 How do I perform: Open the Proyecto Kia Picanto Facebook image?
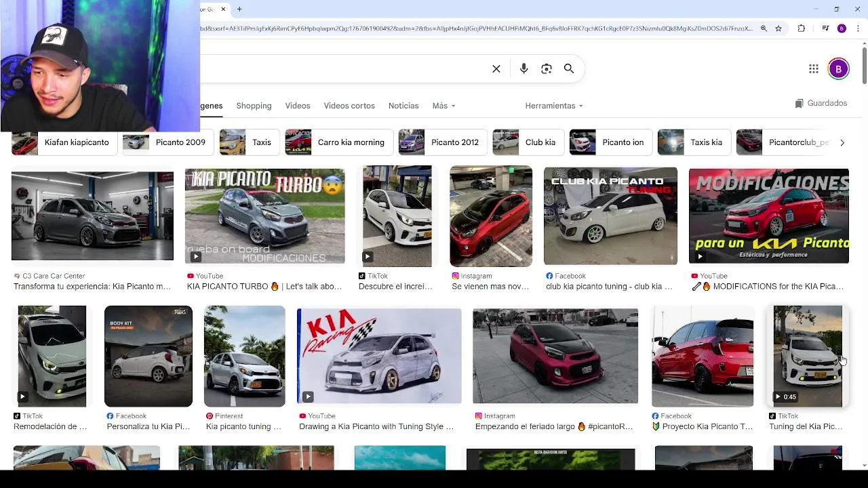(x=703, y=357)
